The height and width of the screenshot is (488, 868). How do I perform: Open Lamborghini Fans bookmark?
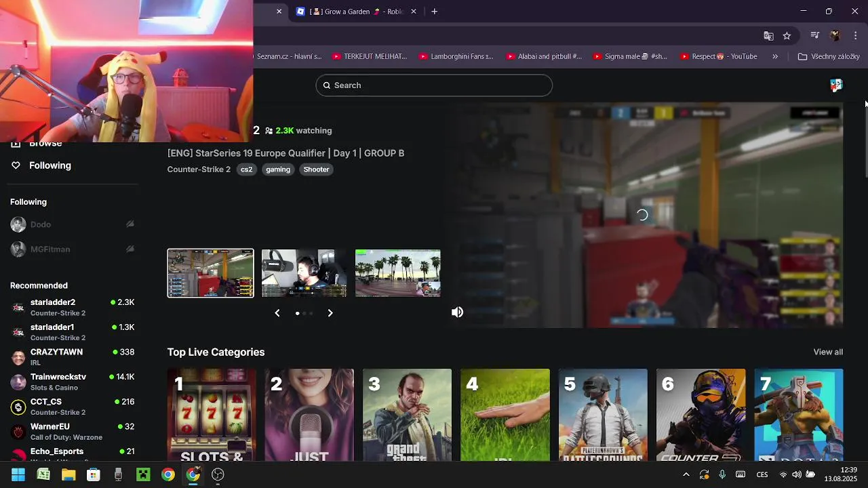pyautogui.click(x=456, y=56)
